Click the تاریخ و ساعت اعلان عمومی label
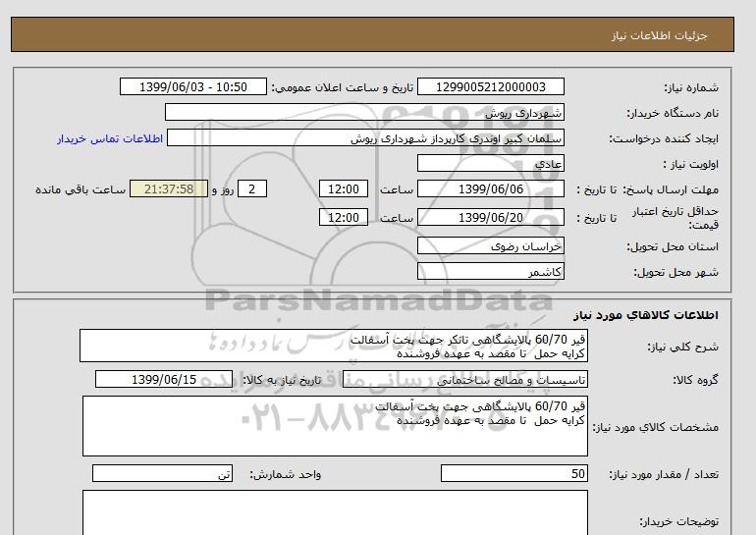The width and height of the screenshot is (756, 535). [343, 87]
